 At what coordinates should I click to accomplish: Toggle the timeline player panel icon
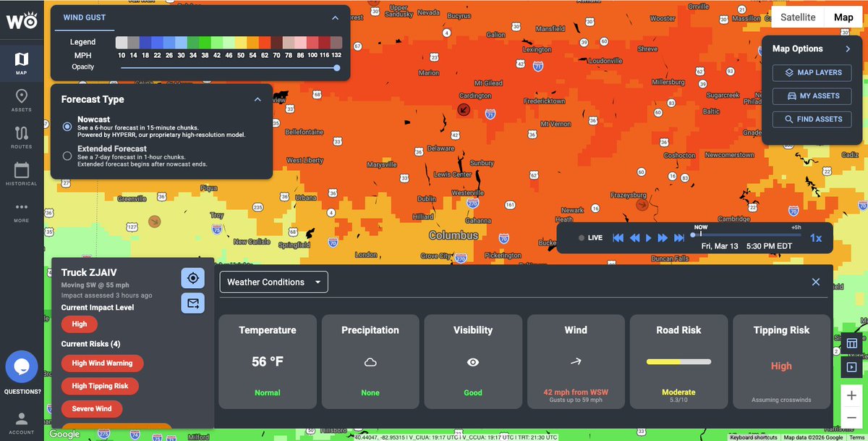click(852, 367)
